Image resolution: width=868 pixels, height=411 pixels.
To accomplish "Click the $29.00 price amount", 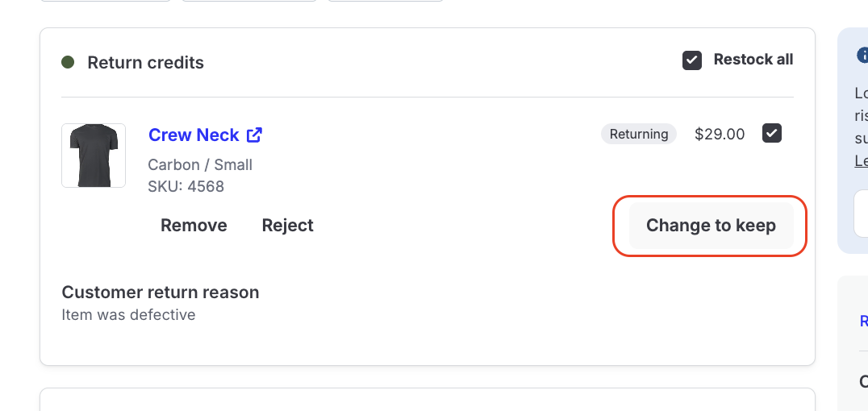I will pos(720,134).
